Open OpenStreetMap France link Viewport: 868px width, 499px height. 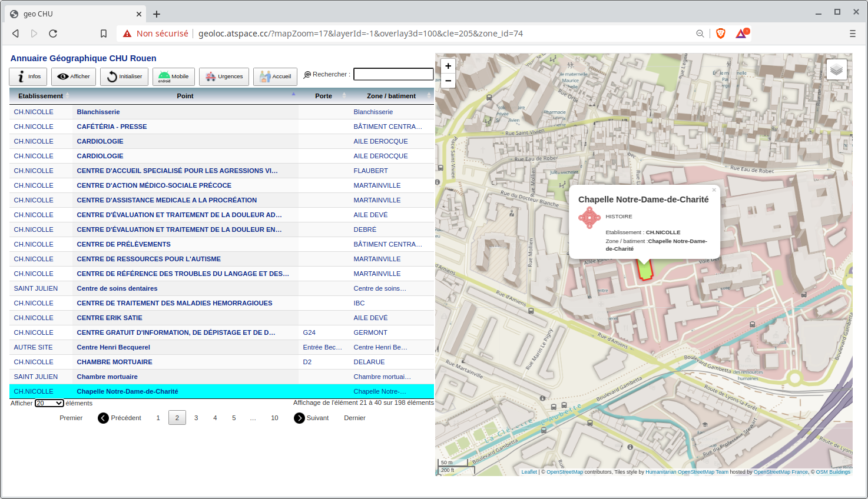point(781,472)
